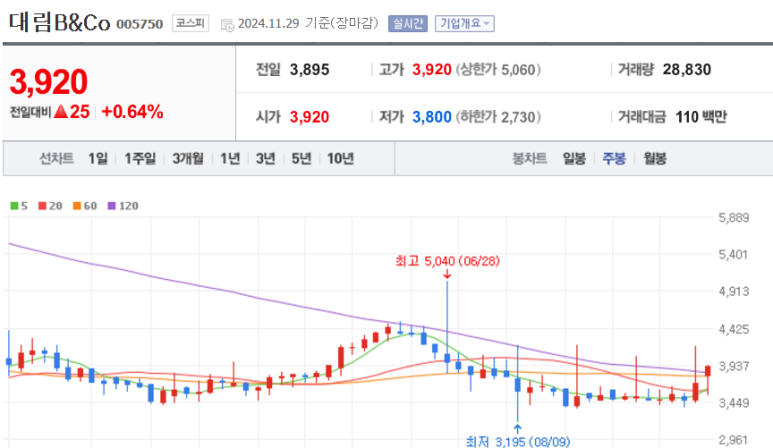Viewport: 773px width, 448px height.
Task: Click red 20-period moving average swatch
Action: click(x=42, y=206)
